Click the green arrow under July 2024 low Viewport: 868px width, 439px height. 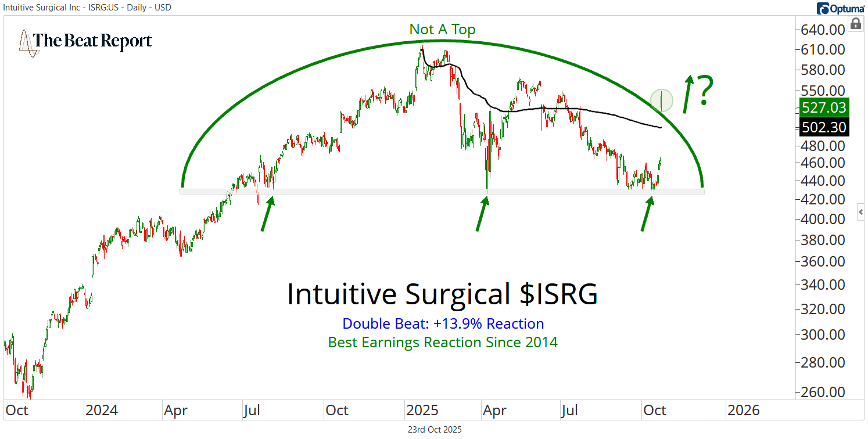[268, 214]
